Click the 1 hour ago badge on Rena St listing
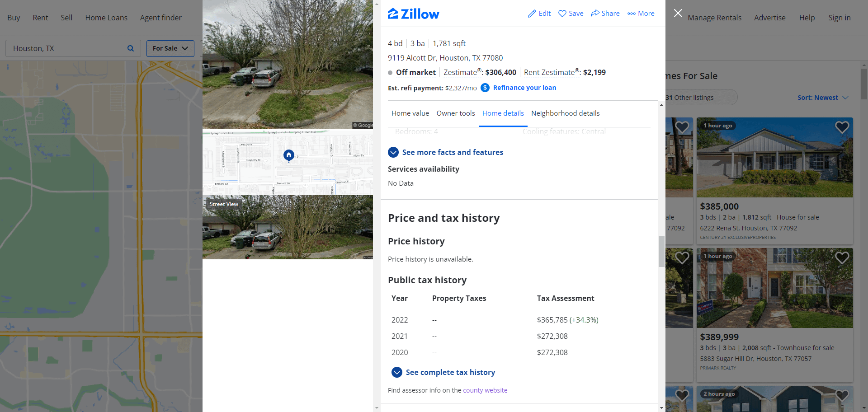This screenshot has width=868, height=412. click(717, 126)
